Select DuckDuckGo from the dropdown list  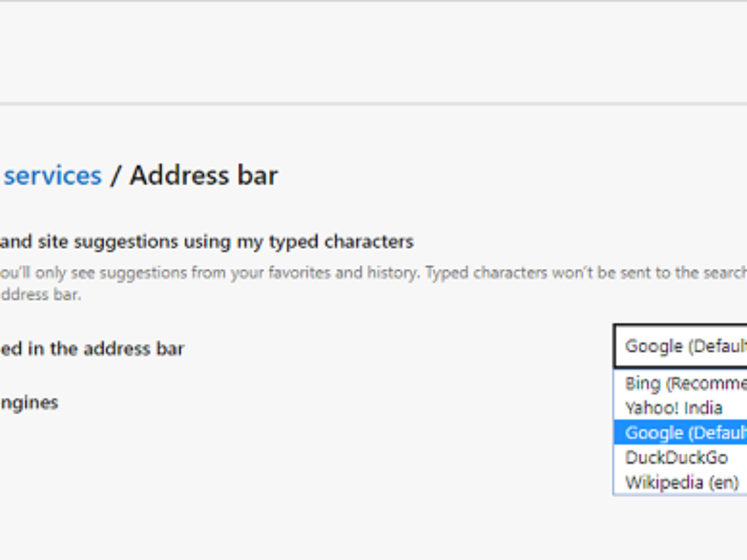[680, 457]
